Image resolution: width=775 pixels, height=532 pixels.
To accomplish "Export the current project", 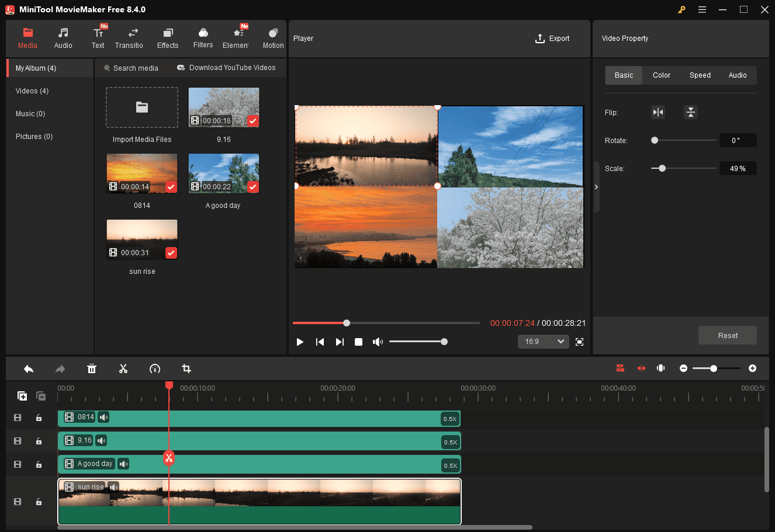I will (552, 38).
